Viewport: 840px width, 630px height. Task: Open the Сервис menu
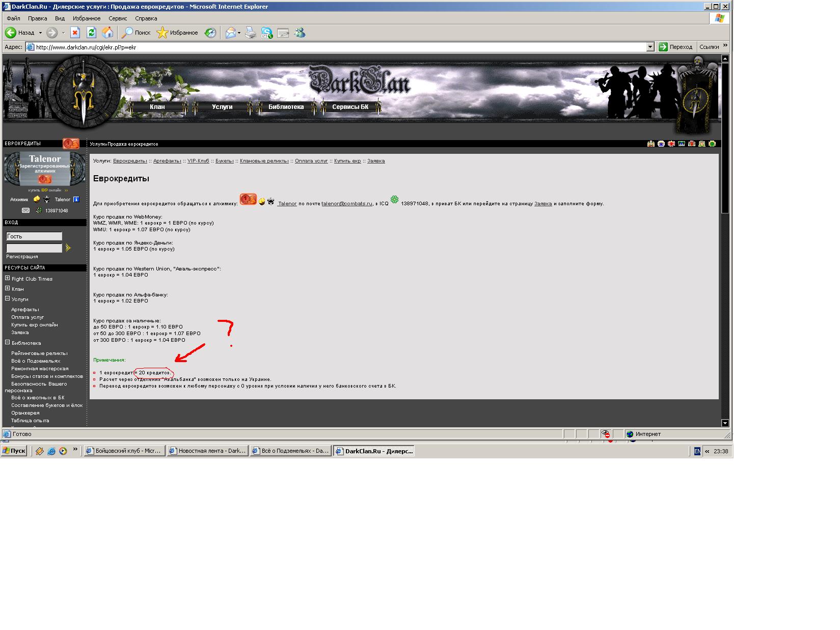point(118,18)
